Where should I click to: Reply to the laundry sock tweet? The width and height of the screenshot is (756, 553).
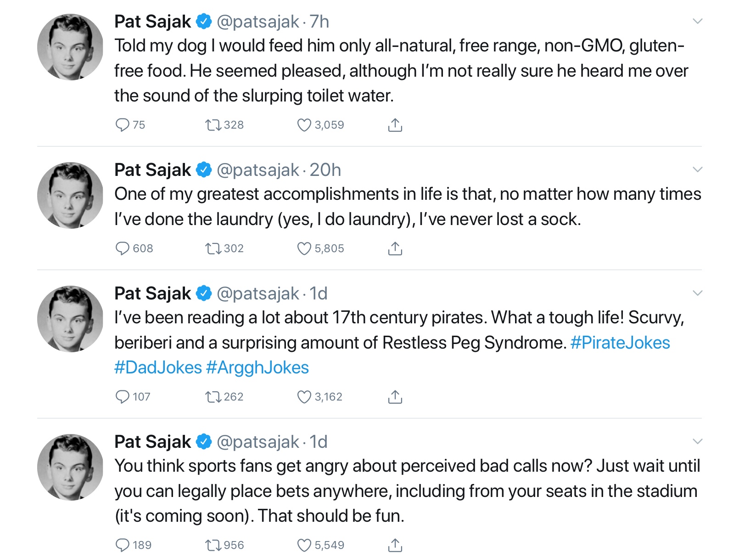123,248
